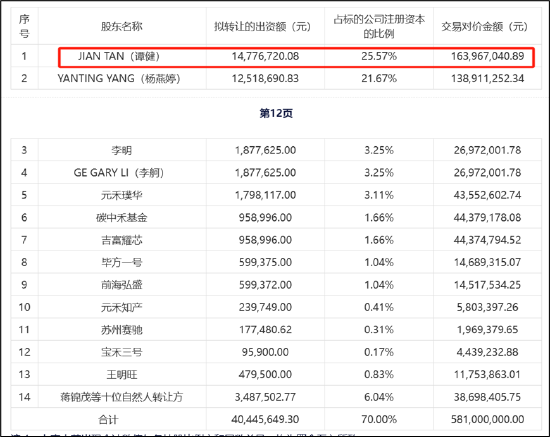
Task: Click the 21.67% ratio cell
Action: [x=379, y=78]
